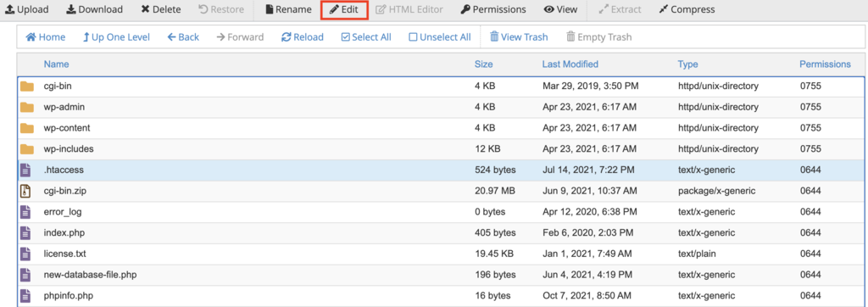Navigate Up One Level

(x=116, y=37)
